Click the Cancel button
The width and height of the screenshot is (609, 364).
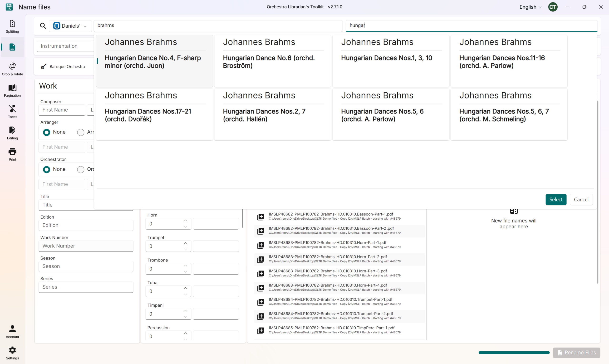(581, 200)
